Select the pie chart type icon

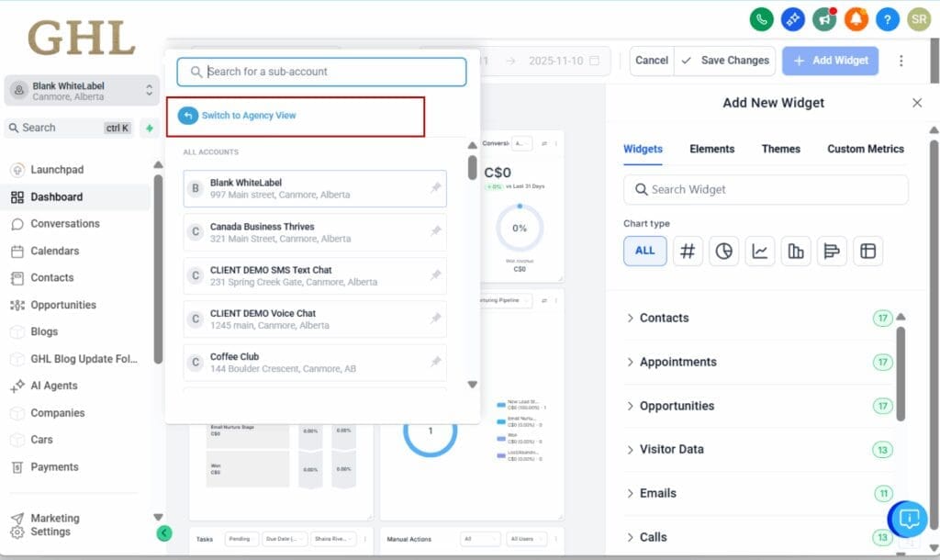click(x=724, y=251)
